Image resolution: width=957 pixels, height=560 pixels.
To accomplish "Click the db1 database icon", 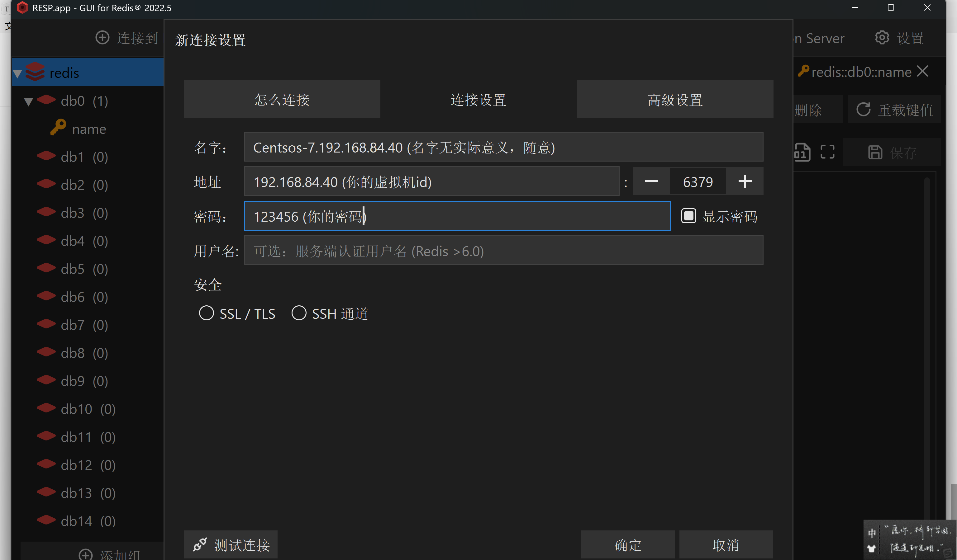I will coord(46,156).
